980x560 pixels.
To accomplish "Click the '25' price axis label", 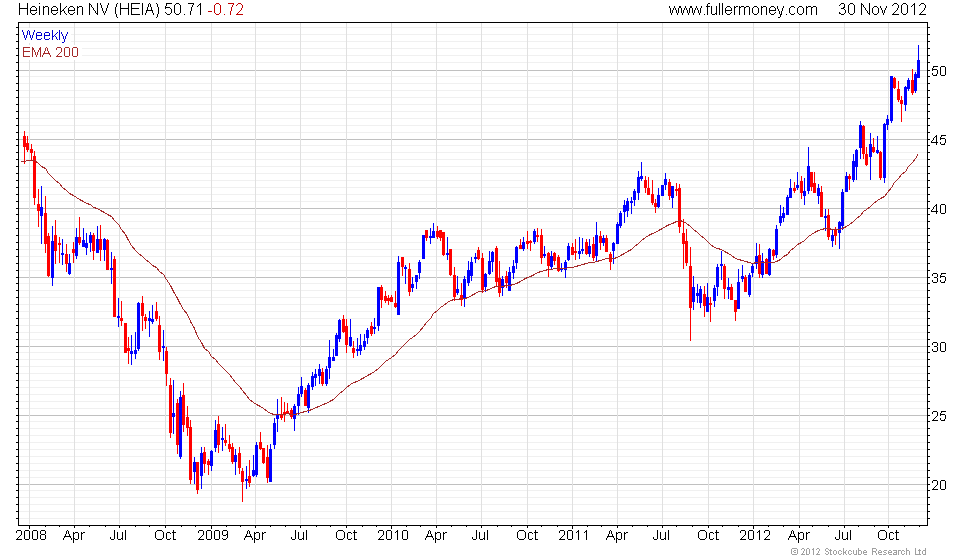I will point(939,416).
